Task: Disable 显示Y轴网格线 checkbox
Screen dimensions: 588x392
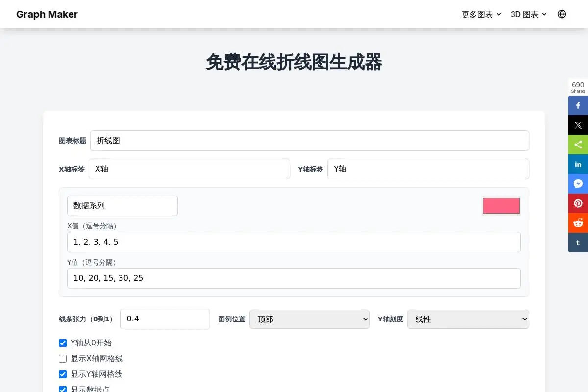Action: [63, 374]
